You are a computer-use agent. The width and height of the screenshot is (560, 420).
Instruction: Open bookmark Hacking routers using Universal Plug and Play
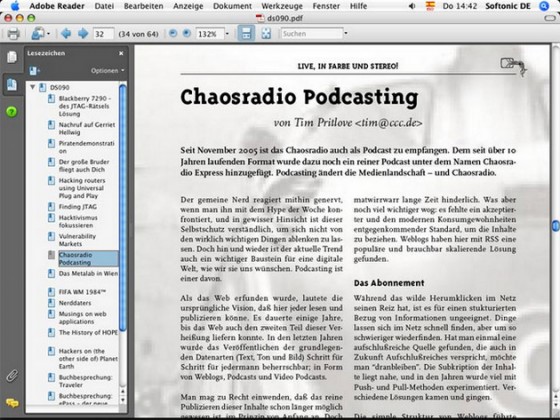pos(82,188)
